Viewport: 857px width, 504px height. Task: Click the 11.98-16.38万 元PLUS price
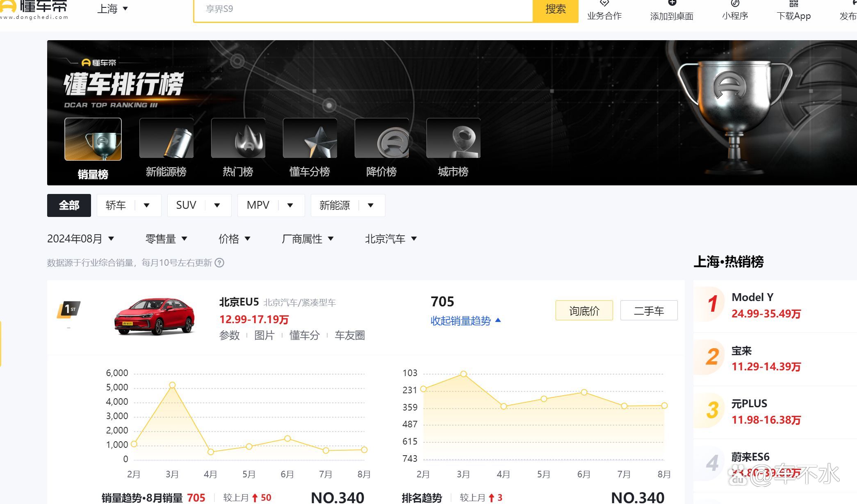pos(766,420)
